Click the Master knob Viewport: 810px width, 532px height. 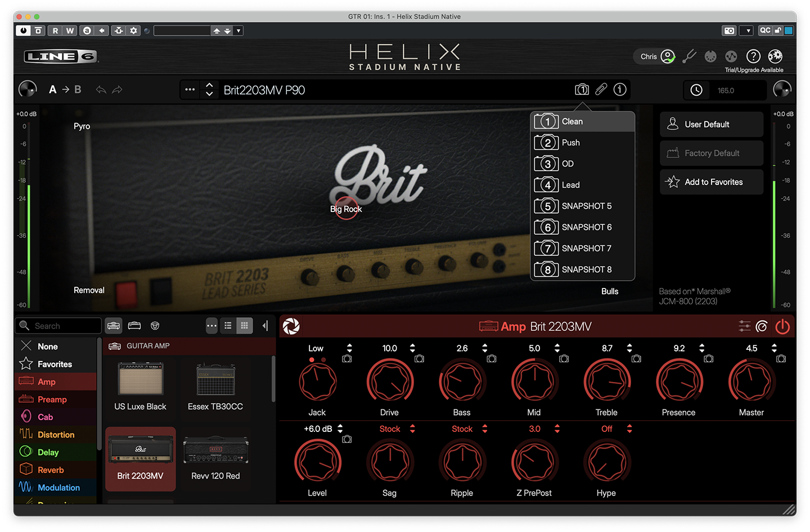(x=751, y=382)
